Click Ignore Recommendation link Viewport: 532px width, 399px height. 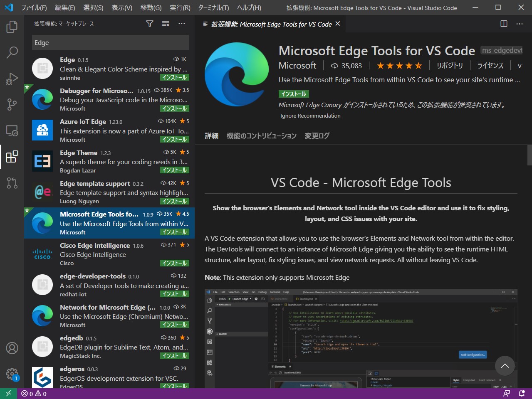[310, 116]
